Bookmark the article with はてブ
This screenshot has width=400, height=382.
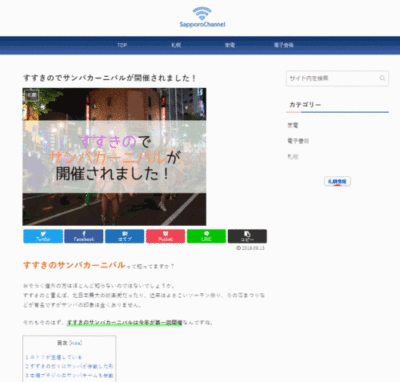pos(125,236)
